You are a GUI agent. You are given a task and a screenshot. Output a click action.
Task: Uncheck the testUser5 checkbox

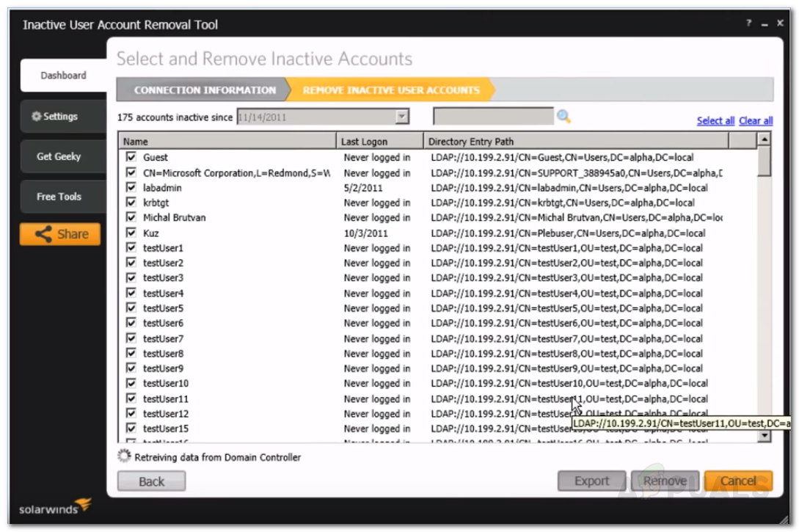click(x=131, y=308)
